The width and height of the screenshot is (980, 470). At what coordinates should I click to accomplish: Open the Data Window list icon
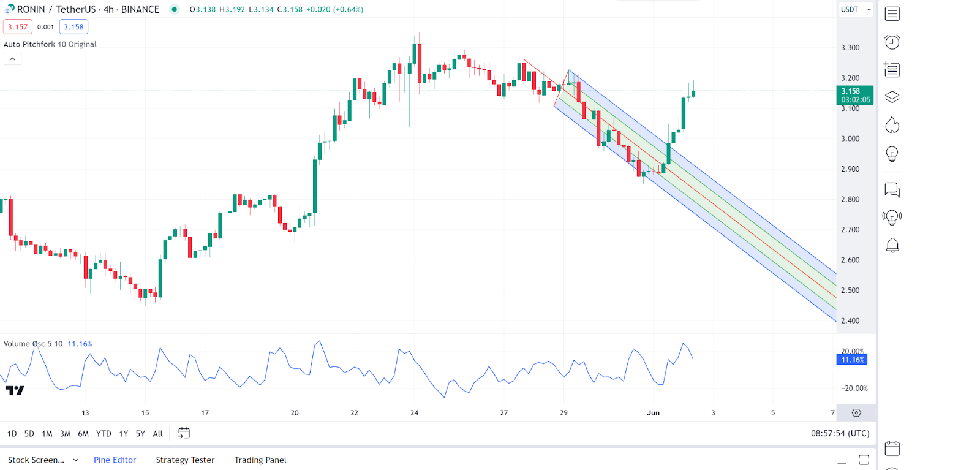click(x=892, y=70)
